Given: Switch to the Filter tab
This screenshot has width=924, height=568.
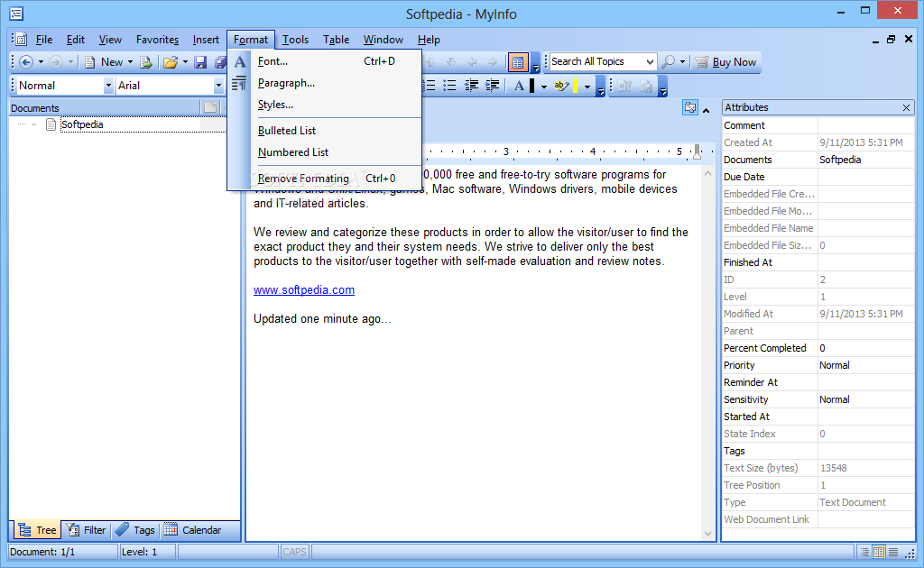Looking at the screenshot, I should [86, 530].
